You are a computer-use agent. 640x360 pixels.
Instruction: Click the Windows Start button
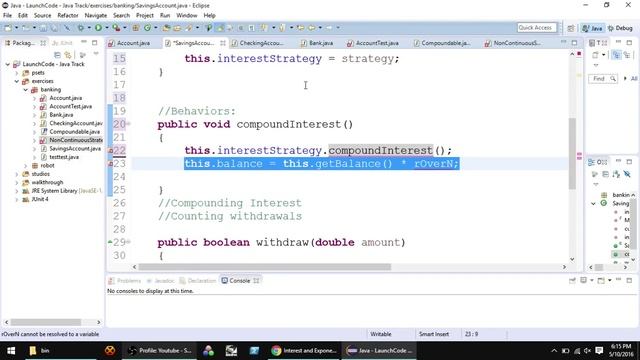[x=11, y=351]
